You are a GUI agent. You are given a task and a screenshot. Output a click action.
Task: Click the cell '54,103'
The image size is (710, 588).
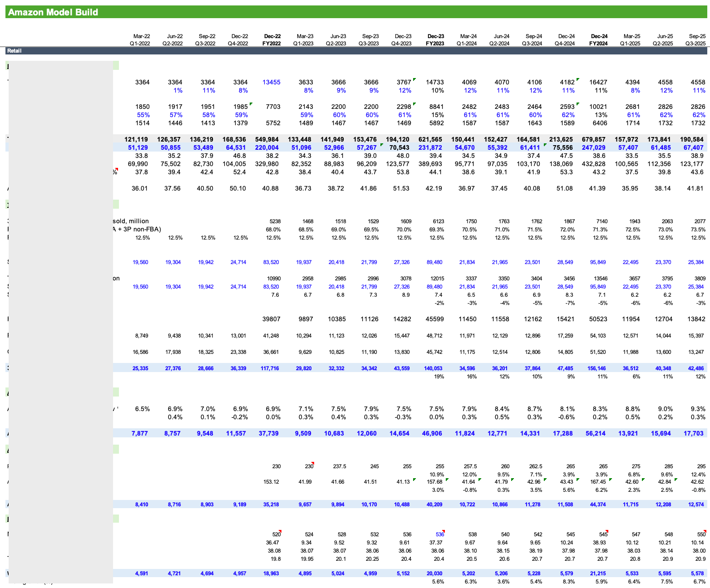[598, 336]
